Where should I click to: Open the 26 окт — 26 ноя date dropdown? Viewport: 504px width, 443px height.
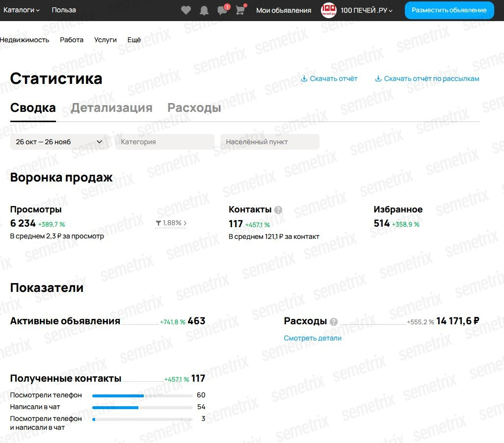pyautogui.click(x=59, y=142)
